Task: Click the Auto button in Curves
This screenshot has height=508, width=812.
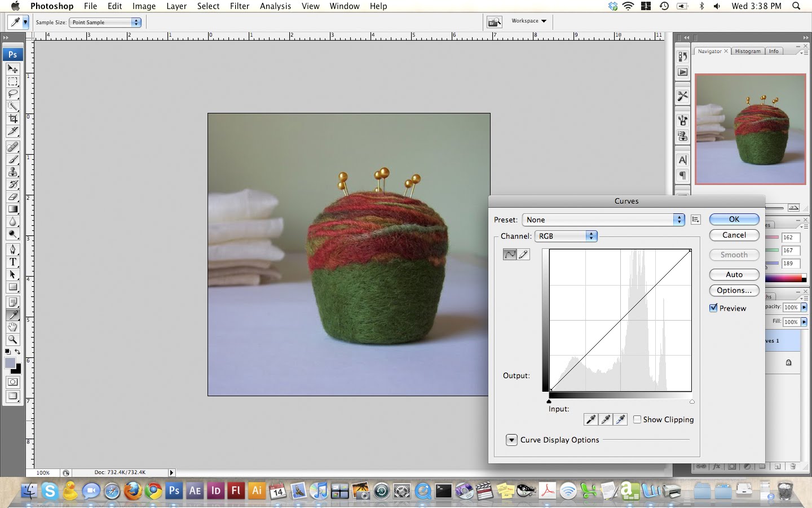Action: [x=734, y=274]
